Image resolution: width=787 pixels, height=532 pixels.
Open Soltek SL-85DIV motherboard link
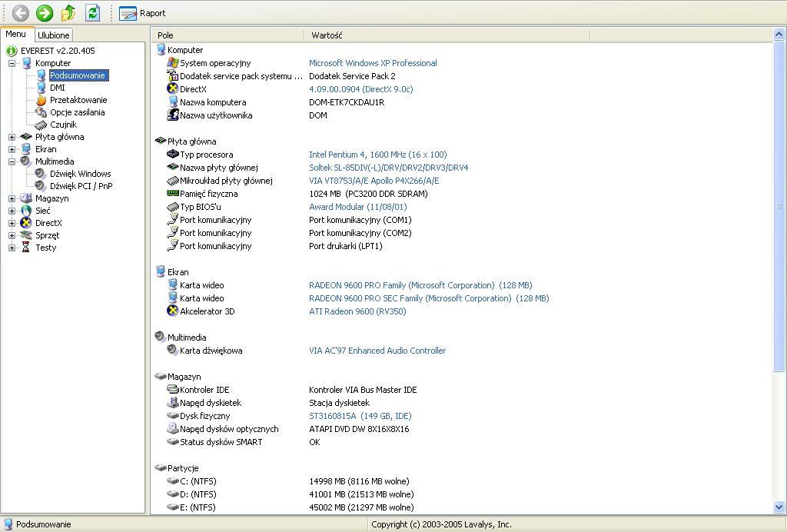coord(388,168)
